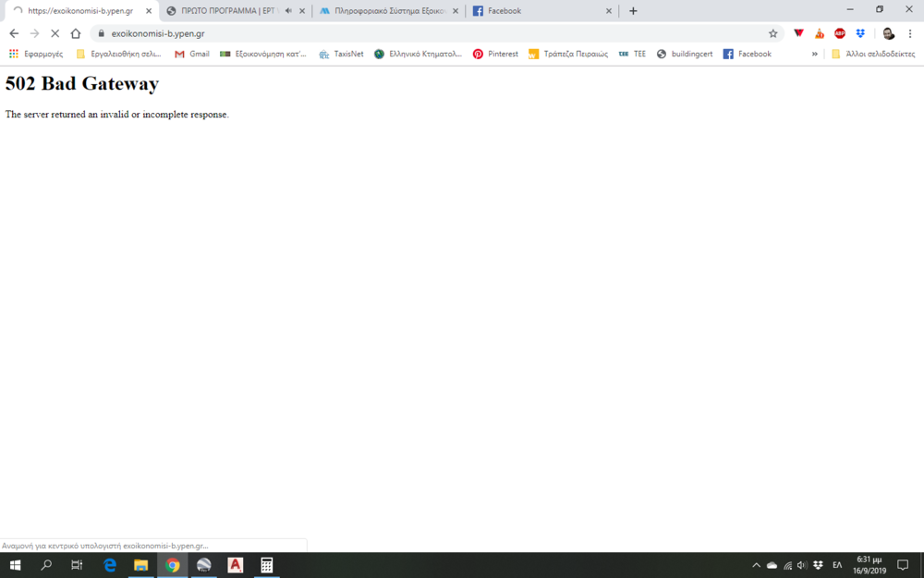
Task: Show hidden system tray icons
Action: point(756,565)
